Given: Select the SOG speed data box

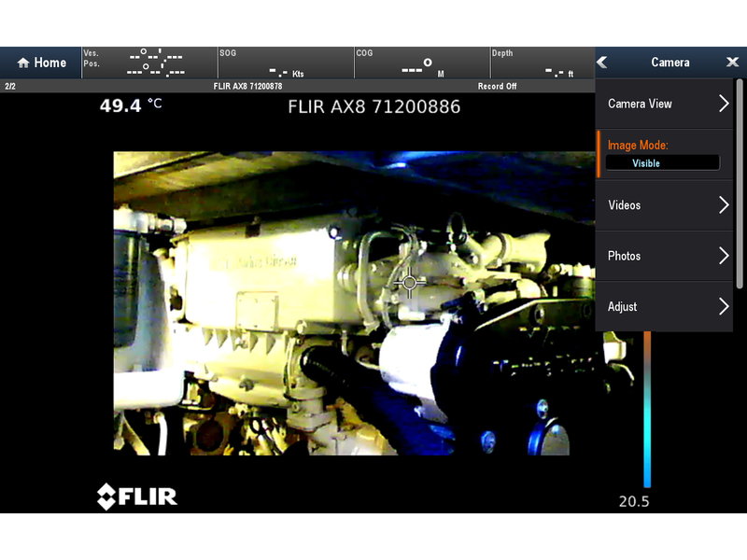Looking at the screenshot, I should (285, 63).
